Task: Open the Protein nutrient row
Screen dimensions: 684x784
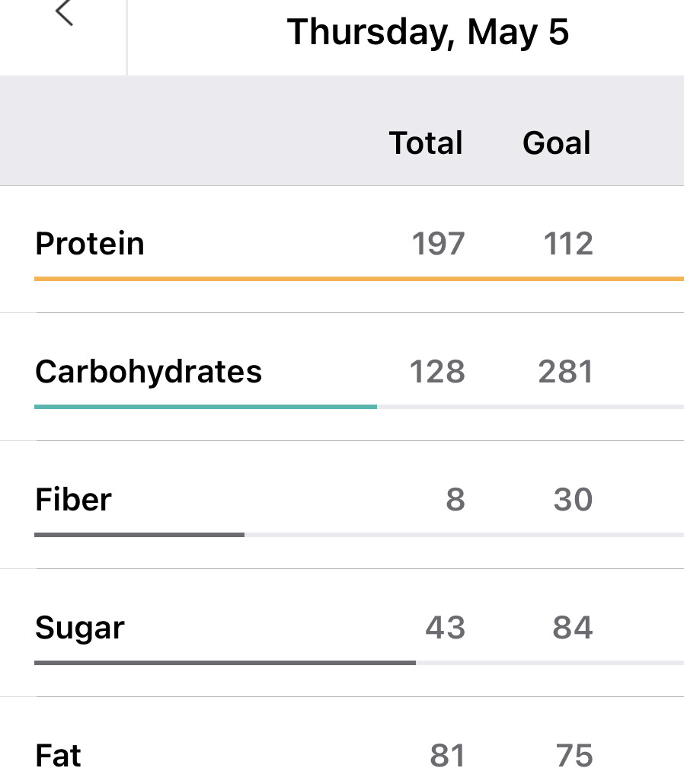Action: (90, 244)
